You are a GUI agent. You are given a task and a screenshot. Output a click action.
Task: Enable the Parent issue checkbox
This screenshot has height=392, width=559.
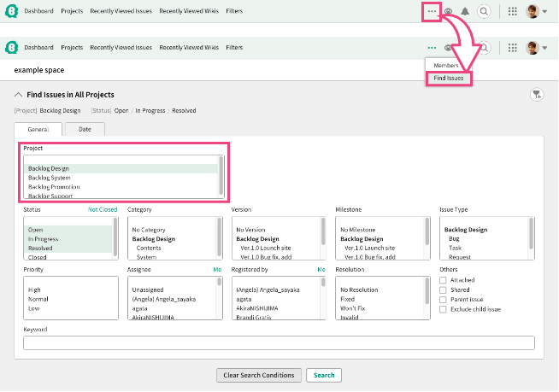point(443,300)
